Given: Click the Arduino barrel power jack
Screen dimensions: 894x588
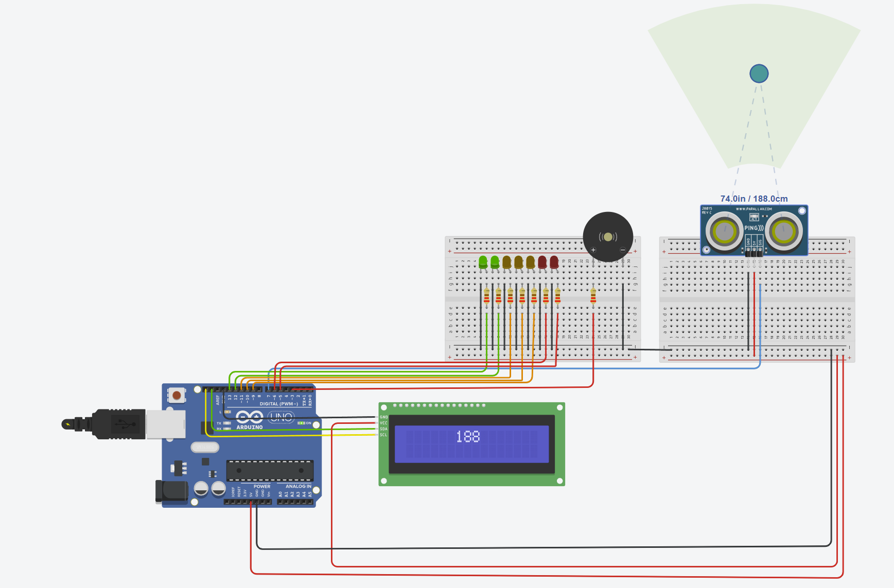Looking at the screenshot, I should coord(172,491).
